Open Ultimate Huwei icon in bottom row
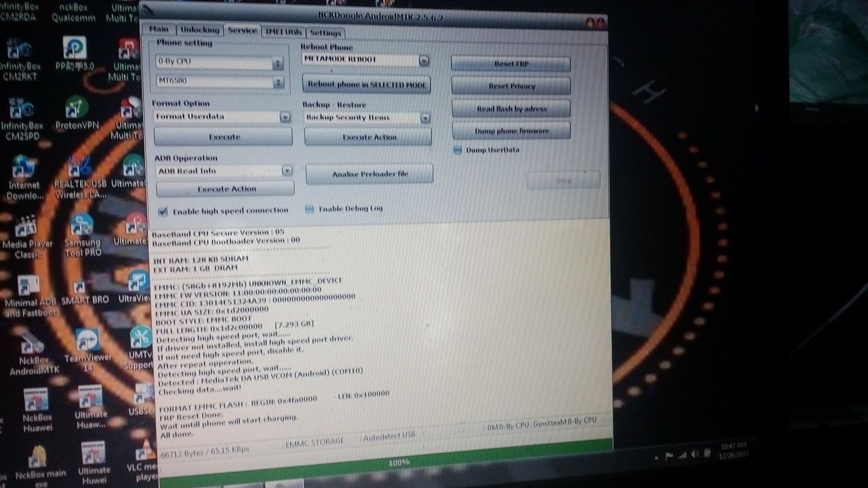The height and width of the screenshot is (488, 868). coord(93,463)
